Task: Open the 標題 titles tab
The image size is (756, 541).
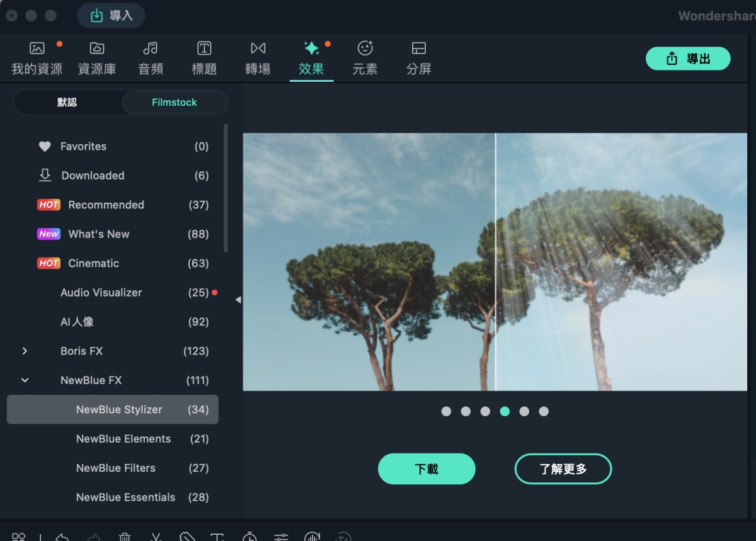Action: click(204, 58)
